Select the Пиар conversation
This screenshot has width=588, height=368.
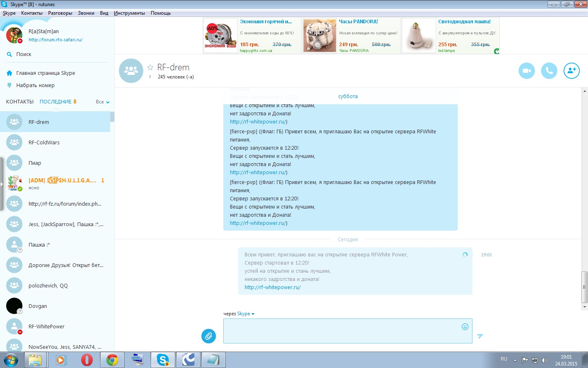point(55,163)
